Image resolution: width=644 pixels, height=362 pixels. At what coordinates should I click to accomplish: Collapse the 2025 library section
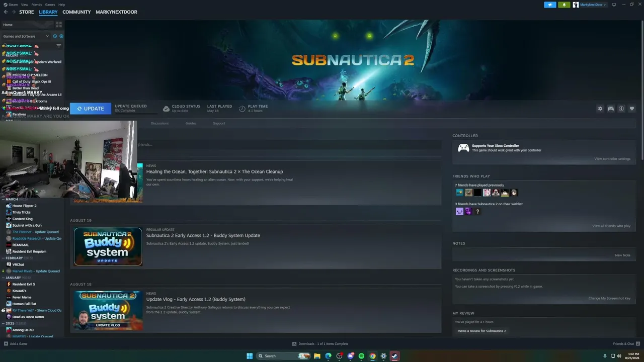[10, 323]
